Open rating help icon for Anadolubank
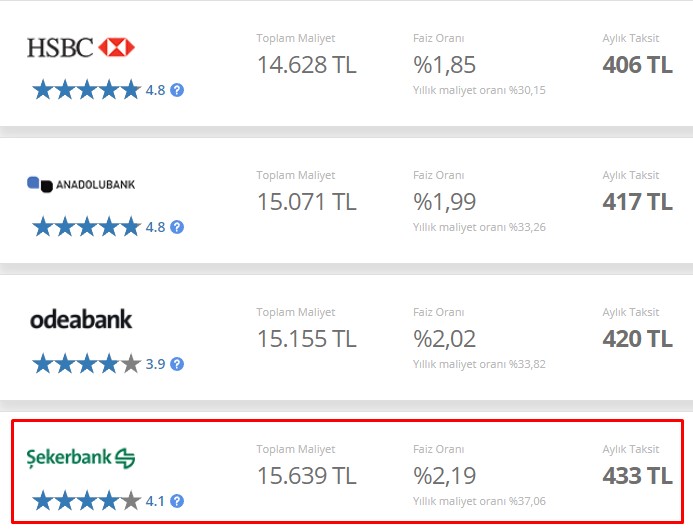The image size is (693, 532). click(177, 227)
